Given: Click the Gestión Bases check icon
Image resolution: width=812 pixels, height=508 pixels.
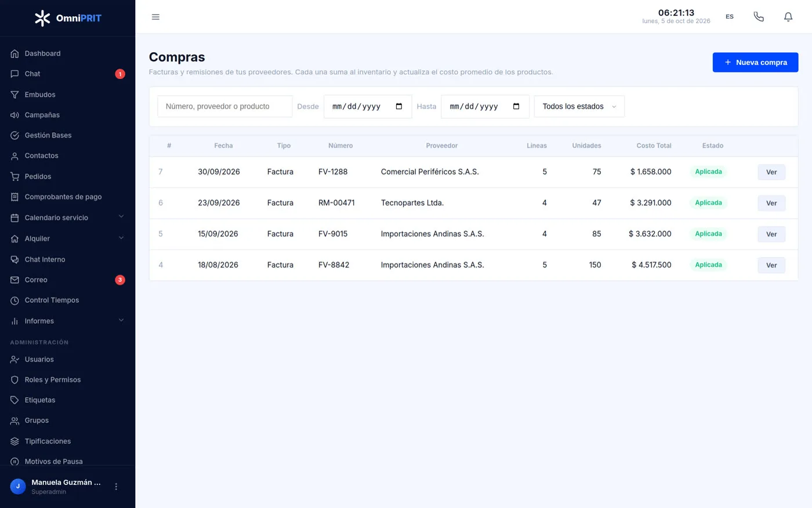Looking at the screenshot, I should pos(15,135).
